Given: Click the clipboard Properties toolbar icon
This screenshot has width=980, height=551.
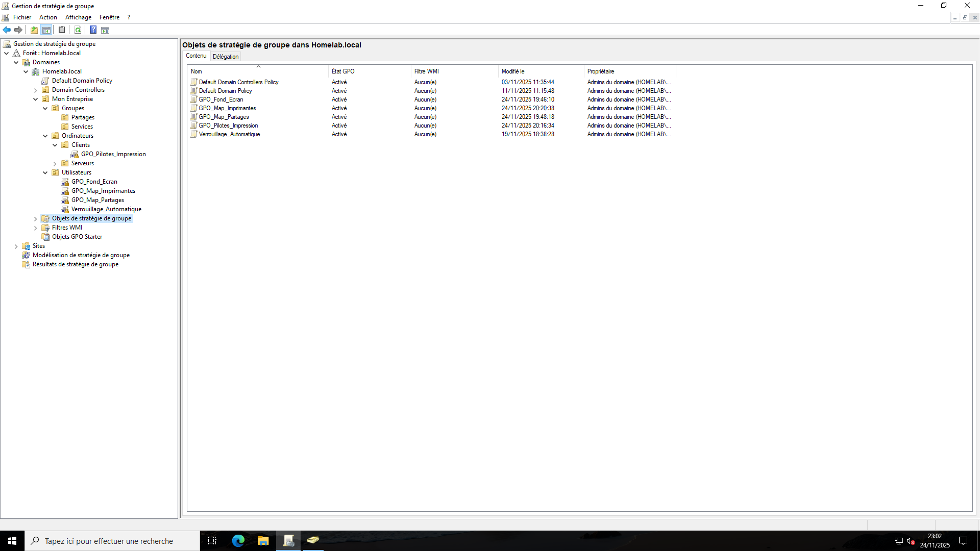Looking at the screenshot, I should (62, 30).
